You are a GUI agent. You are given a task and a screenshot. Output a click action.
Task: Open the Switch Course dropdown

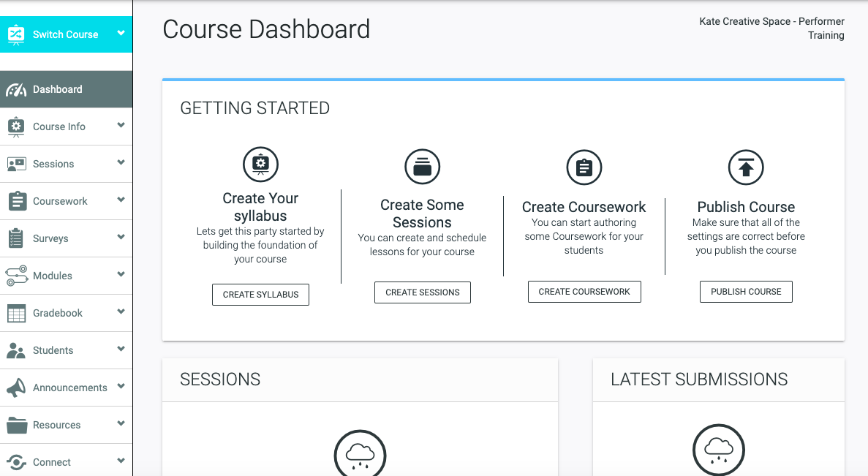point(66,34)
